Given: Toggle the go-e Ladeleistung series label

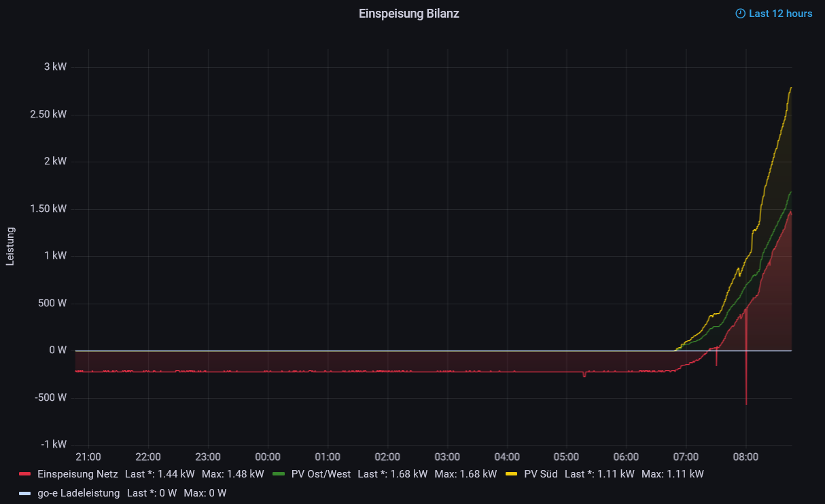Looking at the screenshot, I should click(x=78, y=493).
